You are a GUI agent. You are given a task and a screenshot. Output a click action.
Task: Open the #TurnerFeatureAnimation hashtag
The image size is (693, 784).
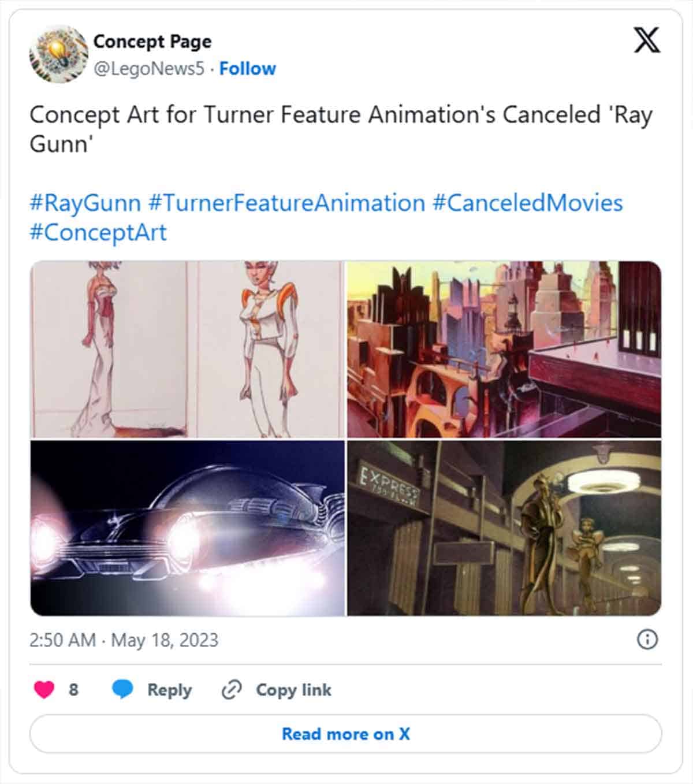pyautogui.click(x=286, y=203)
